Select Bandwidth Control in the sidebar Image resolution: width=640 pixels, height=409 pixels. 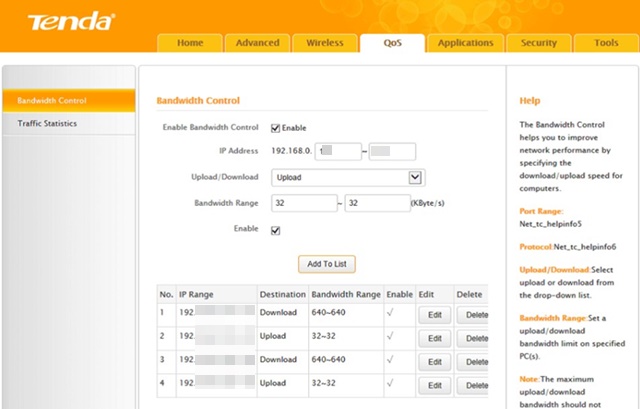(52, 101)
